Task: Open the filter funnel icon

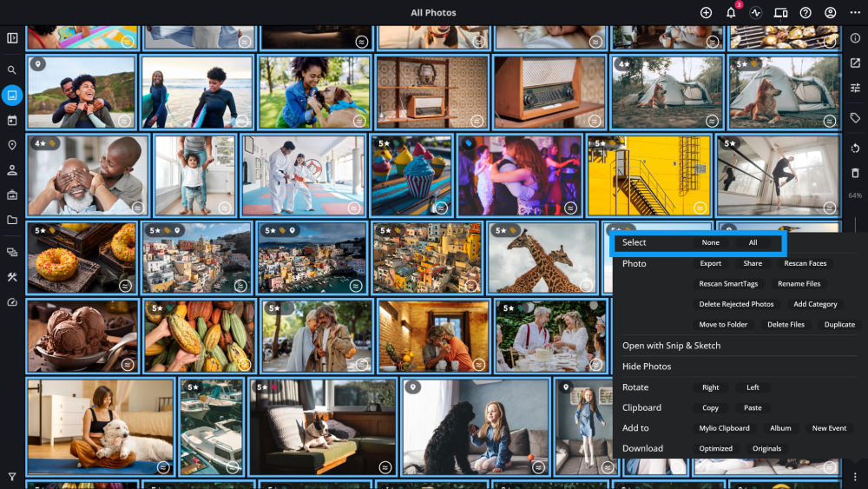Action: [x=12, y=476]
